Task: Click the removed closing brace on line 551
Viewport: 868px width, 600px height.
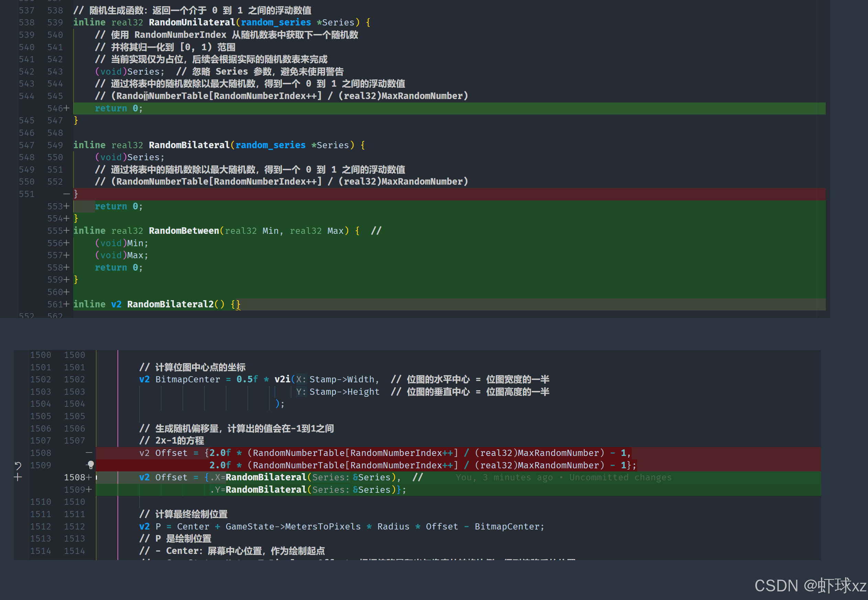Action: tap(76, 194)
